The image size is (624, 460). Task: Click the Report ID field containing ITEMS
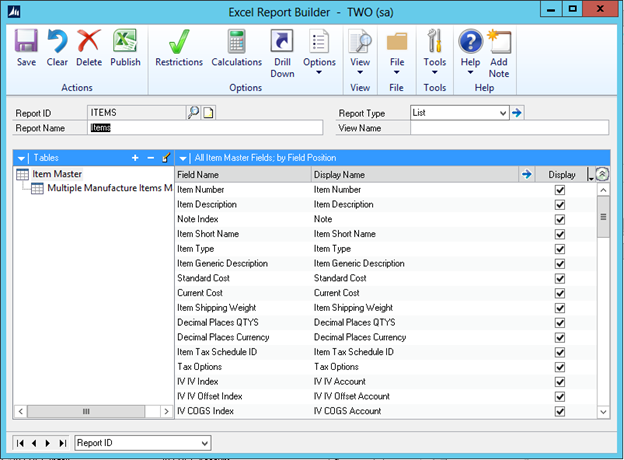coord(136,113)
